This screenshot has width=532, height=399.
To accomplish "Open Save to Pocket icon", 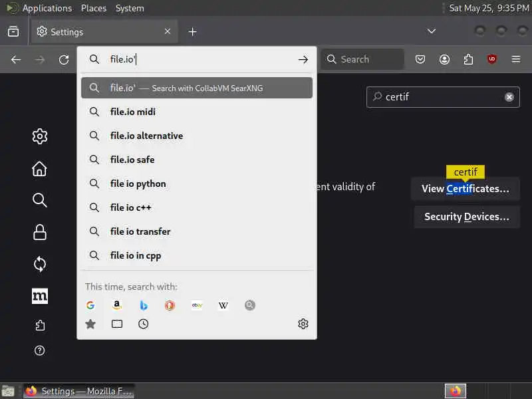I will click(420, 59).
